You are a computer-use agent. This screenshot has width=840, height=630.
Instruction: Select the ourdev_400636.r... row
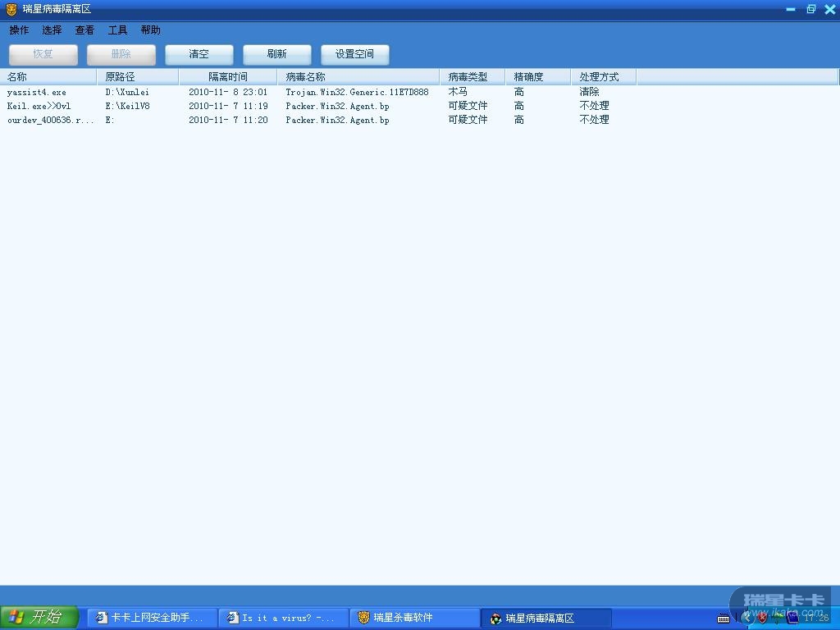coord(318,120)
